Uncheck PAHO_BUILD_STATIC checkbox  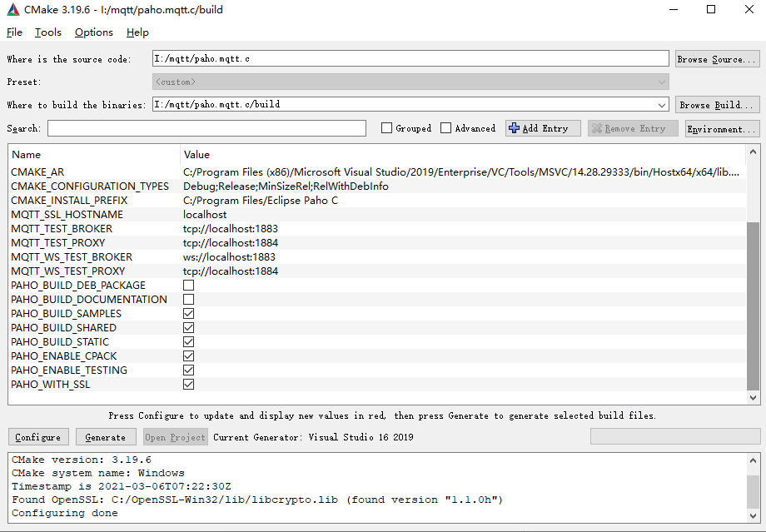point(188,342)
